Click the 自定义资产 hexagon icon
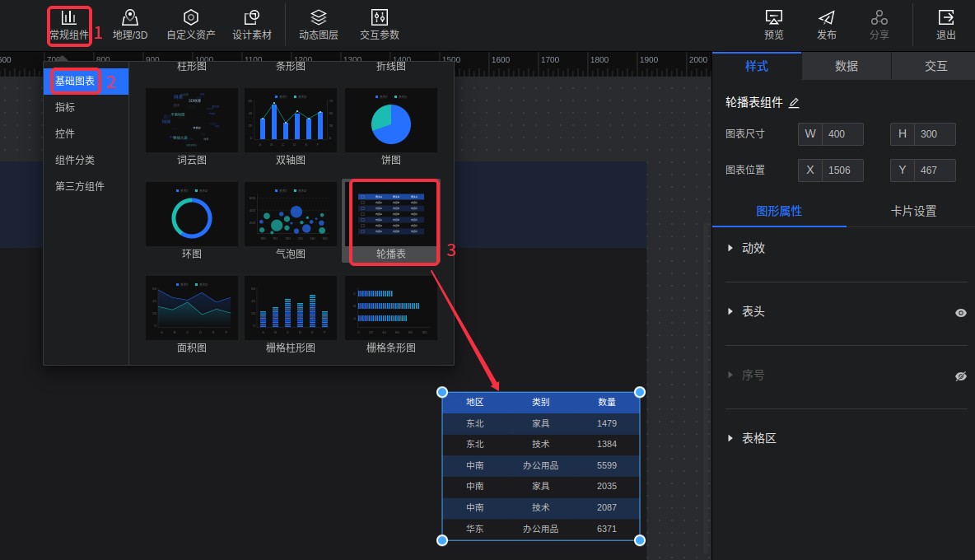 (191, 17)
